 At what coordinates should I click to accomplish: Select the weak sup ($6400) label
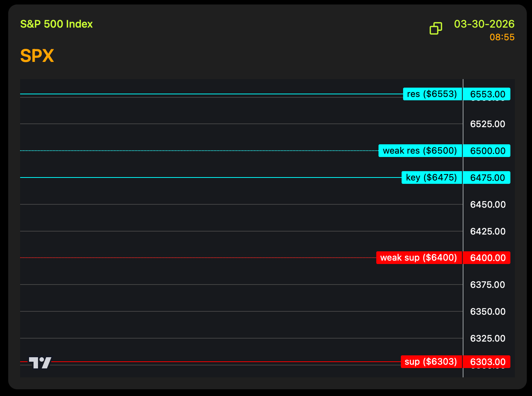point(419,258)
